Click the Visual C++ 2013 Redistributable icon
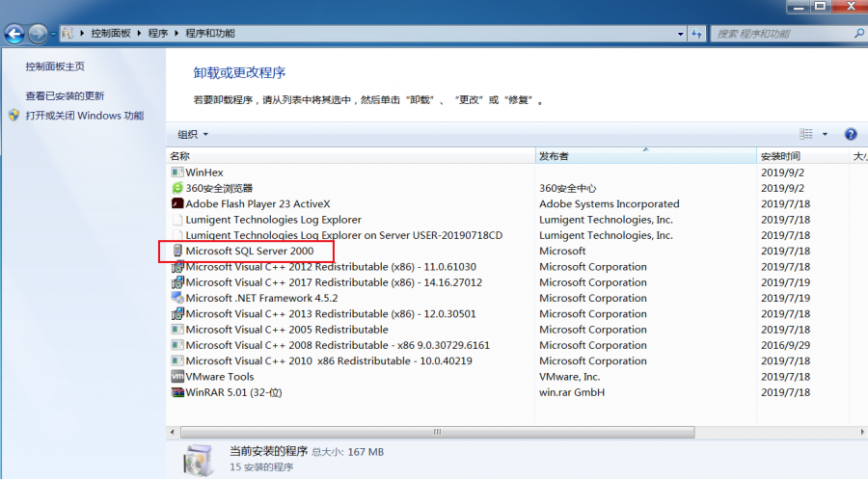The width and height of the screenshot is (868, 479). pyautogui.click(x=177, y=313)
